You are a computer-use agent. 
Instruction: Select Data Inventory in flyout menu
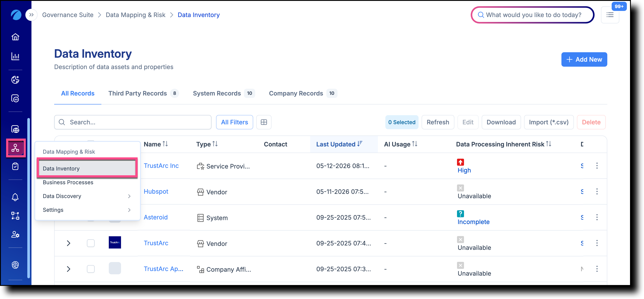click(87, 168)
